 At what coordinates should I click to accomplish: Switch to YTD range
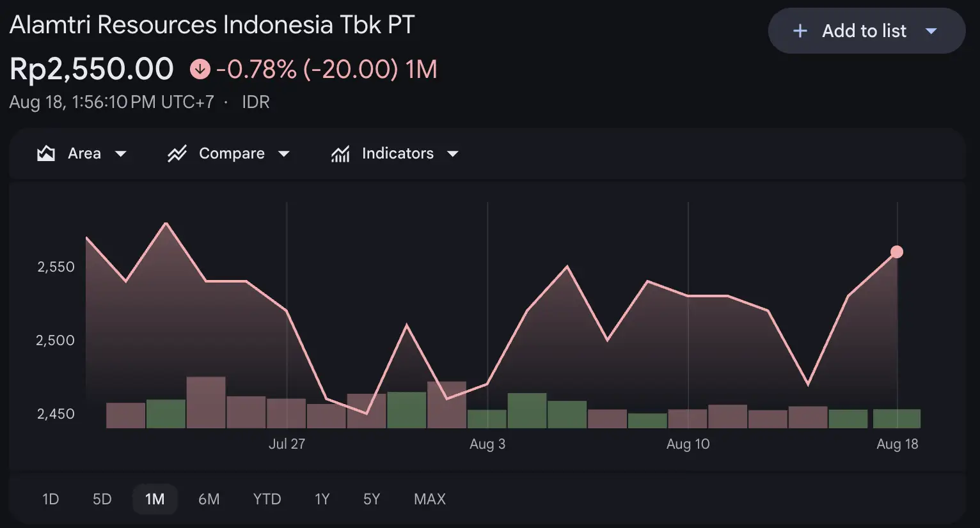pos(267,499)
